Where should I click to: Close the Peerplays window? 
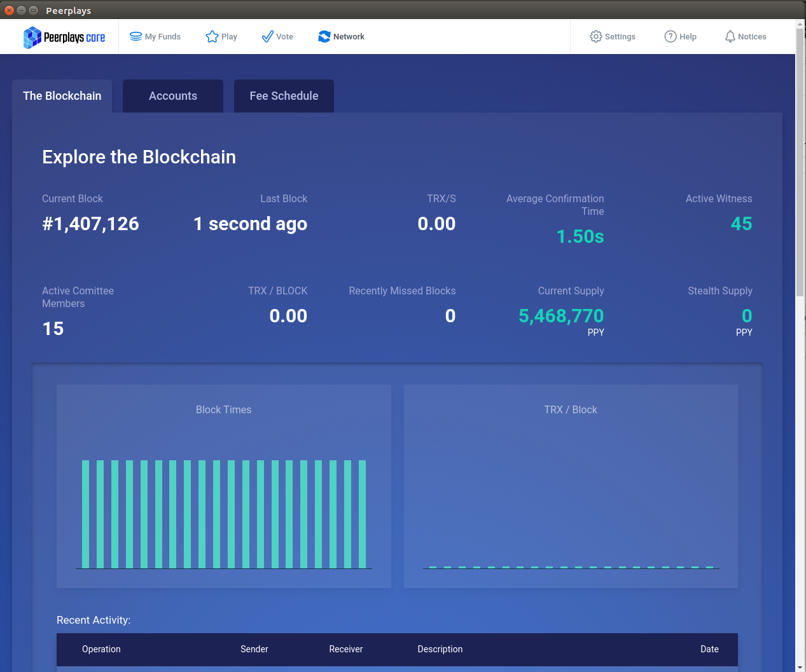[9, 10]
